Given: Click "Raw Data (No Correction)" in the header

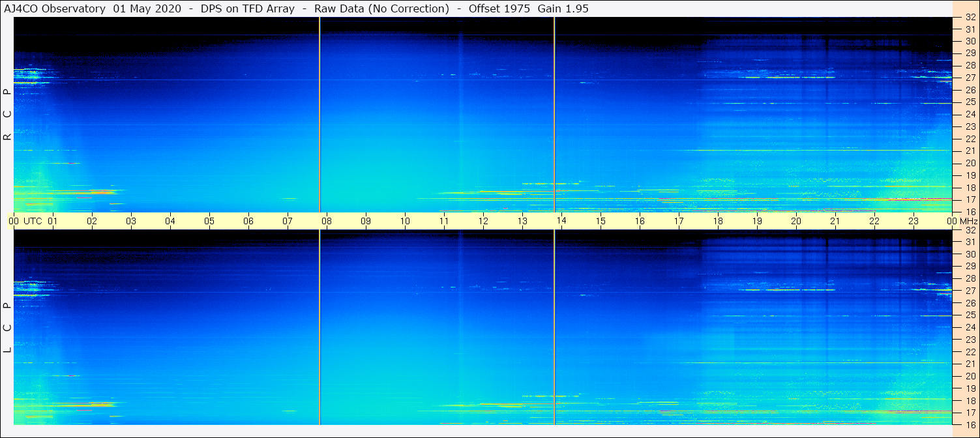Looking at the screenshot, I should pyautogui.click(x=381, y=8).
